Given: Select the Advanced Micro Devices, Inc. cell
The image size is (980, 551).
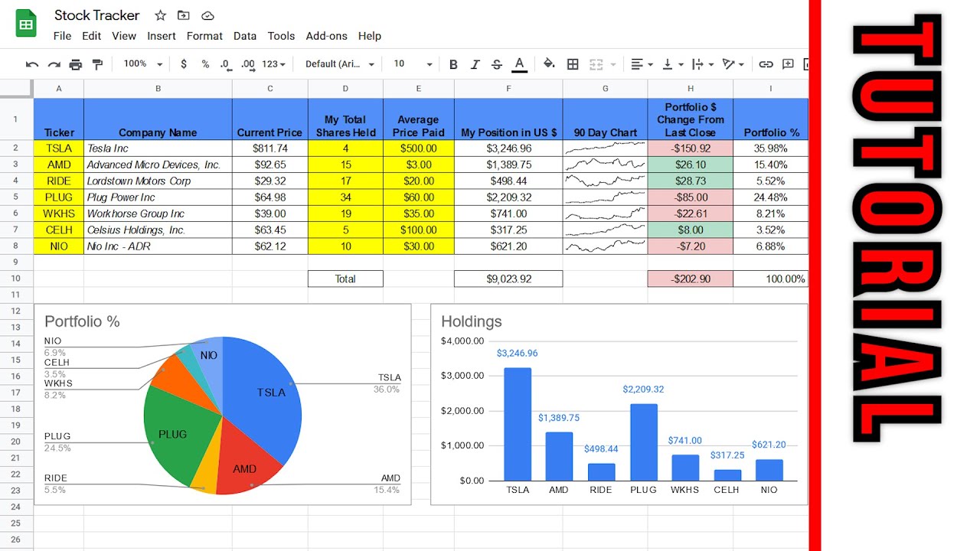Looking at the screenshot, I should pos(158,165).
